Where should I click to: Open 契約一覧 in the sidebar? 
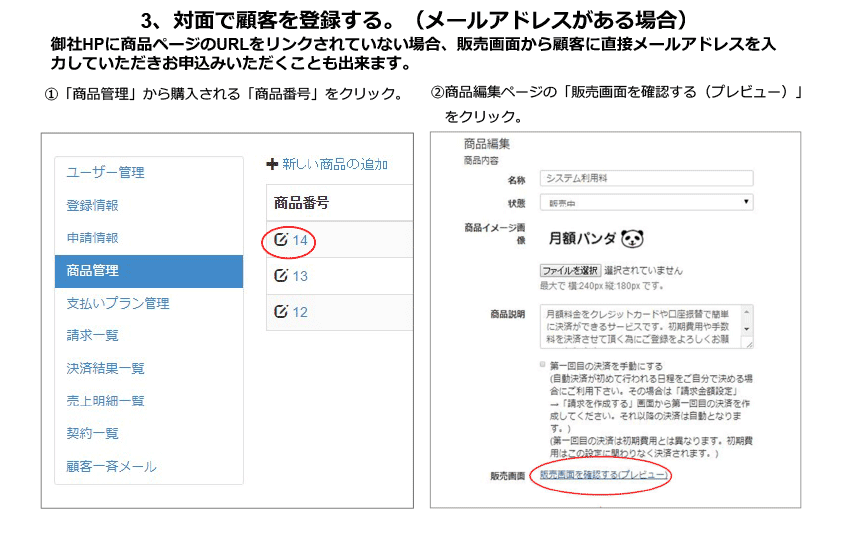coord(93,433)
